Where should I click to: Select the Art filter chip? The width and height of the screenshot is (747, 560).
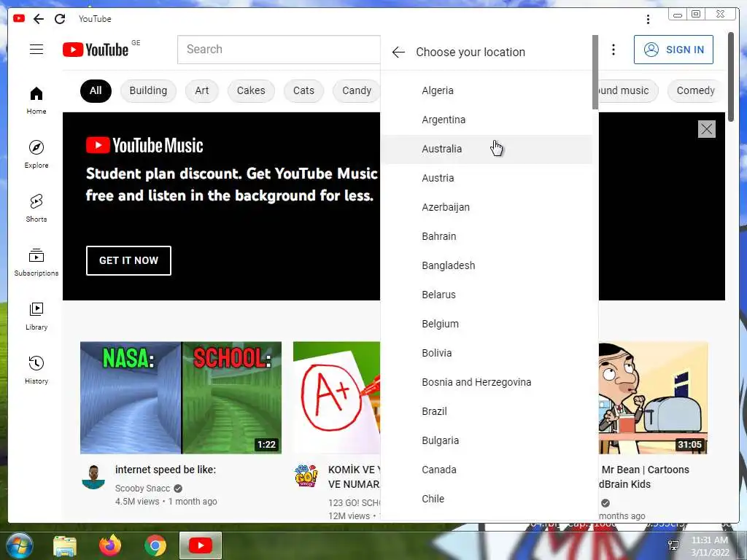202,90
